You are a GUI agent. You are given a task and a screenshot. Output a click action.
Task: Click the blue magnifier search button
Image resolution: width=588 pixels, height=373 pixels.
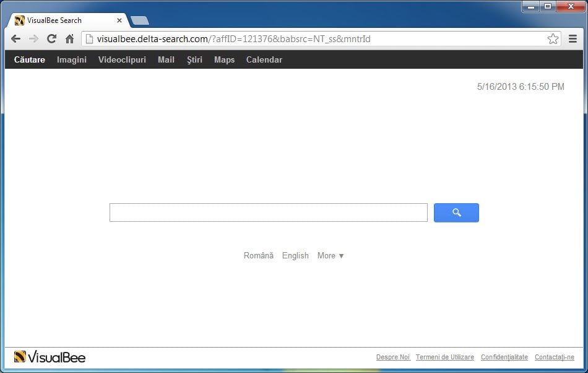pos(456,213)
